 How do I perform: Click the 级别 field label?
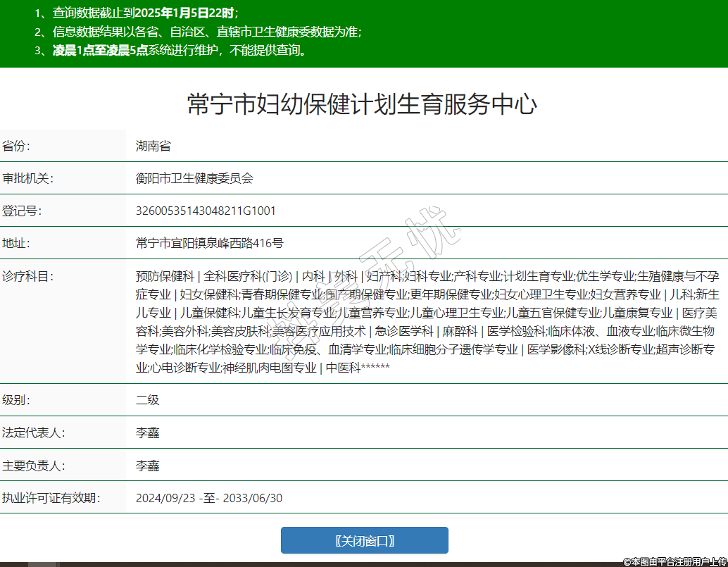click(x=18, y=400)
